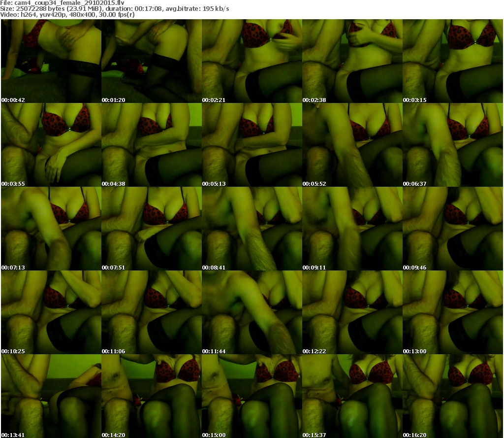Screen dimensions: 504x438
Task: Choose the frame stamped 00:05:13
Action: 252,145
